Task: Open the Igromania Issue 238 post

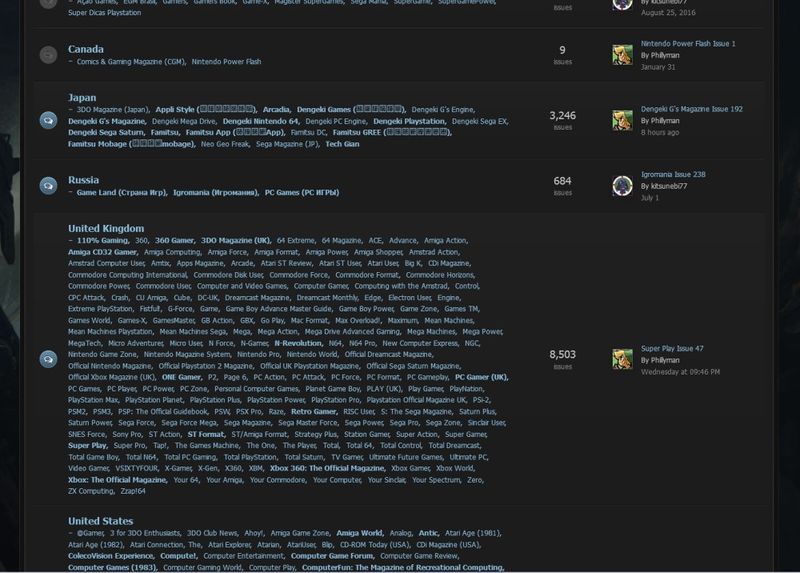Action: pos(673,175)
